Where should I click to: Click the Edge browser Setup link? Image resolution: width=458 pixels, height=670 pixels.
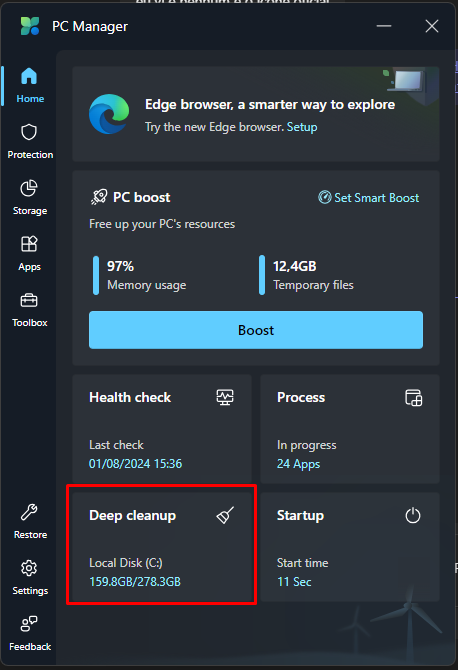tap(302, 127)
